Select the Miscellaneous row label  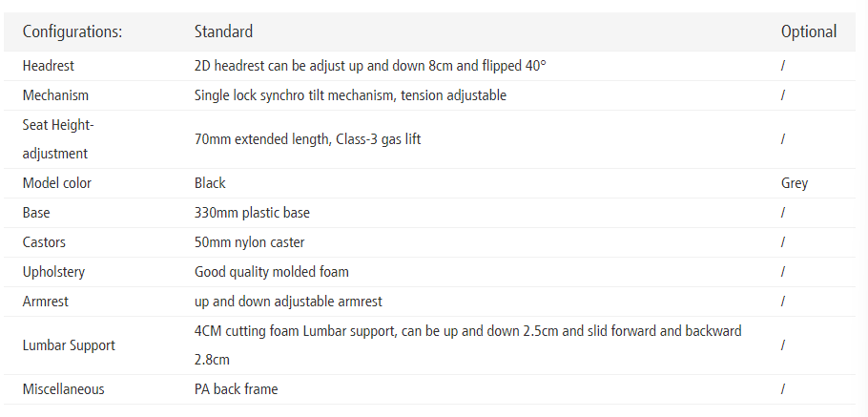(63, 389)
